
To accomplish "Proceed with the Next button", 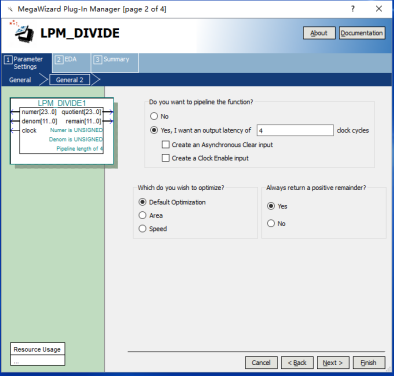I will 333,363.
